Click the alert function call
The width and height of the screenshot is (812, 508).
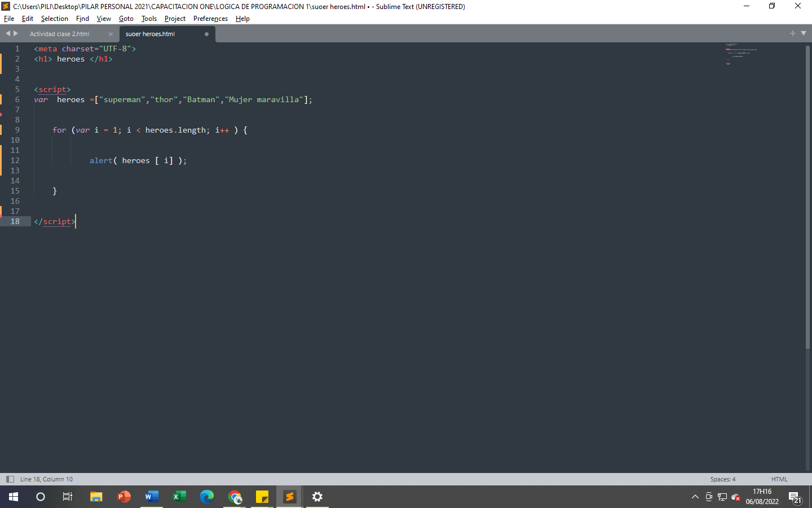(101, 160)
